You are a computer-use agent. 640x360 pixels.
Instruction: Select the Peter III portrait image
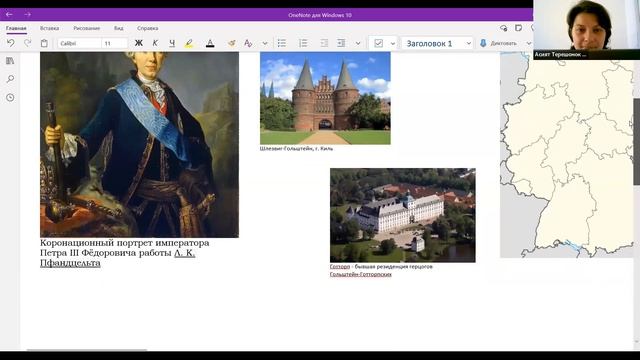(140, 144)
